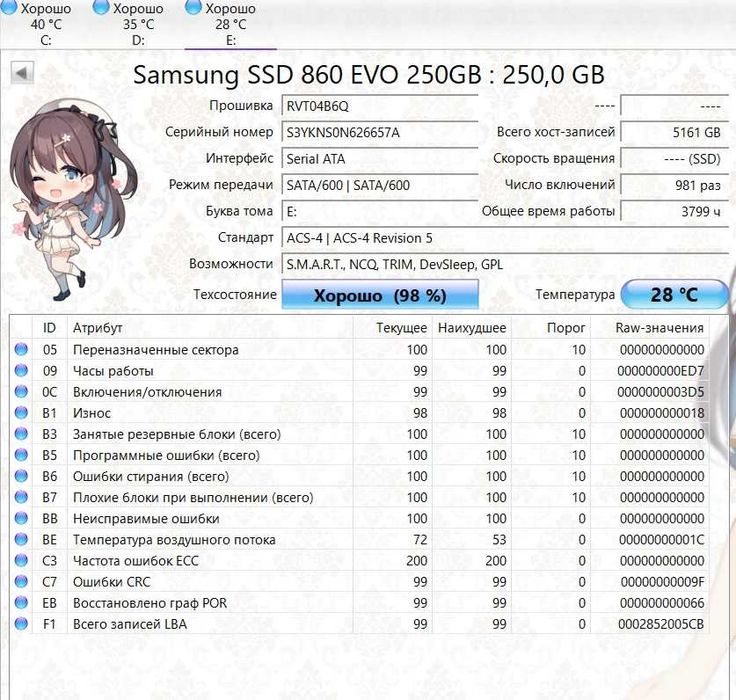Click the status orb of attribute B1 Износ

click(x=21, y=413)
